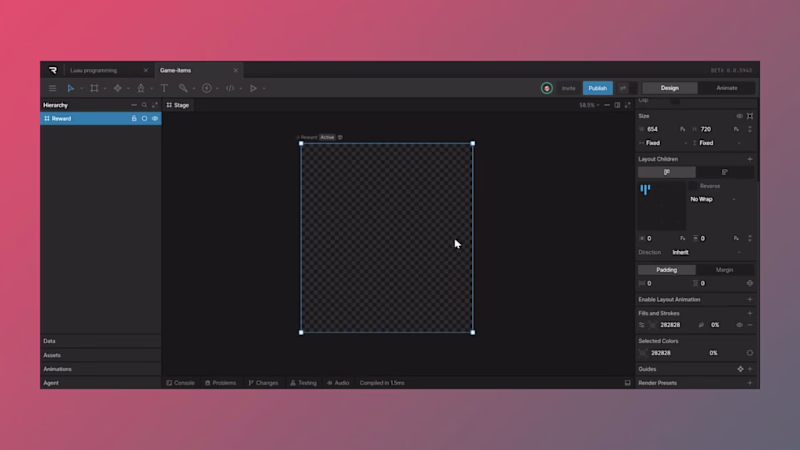Open the height Fixed sizing dropdown

[719, 143]
